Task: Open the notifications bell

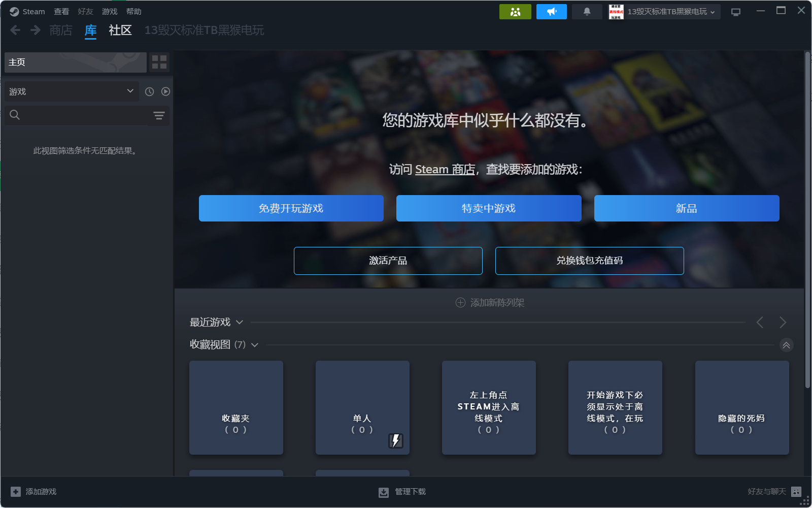Action: click(587, 12)
